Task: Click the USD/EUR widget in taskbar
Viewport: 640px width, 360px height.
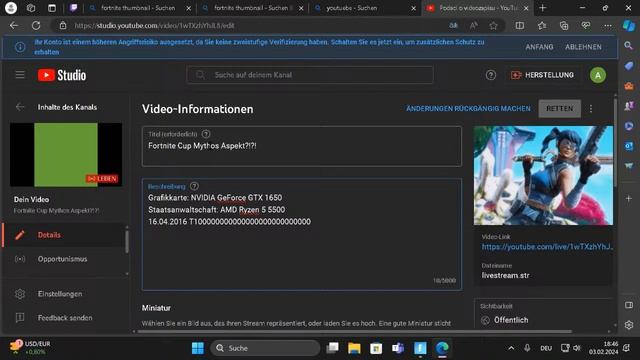Action: [x=29, y=347]
